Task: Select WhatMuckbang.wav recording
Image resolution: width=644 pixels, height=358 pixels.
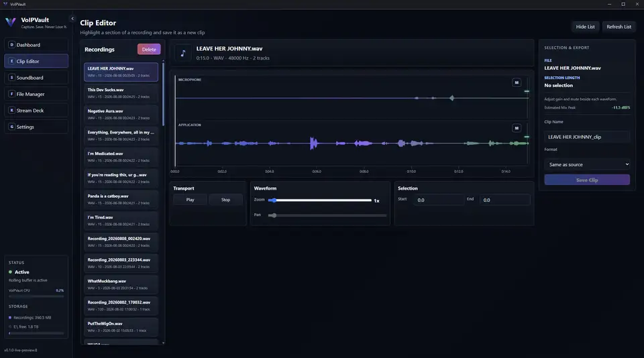Action: click(x=121, y=284)
